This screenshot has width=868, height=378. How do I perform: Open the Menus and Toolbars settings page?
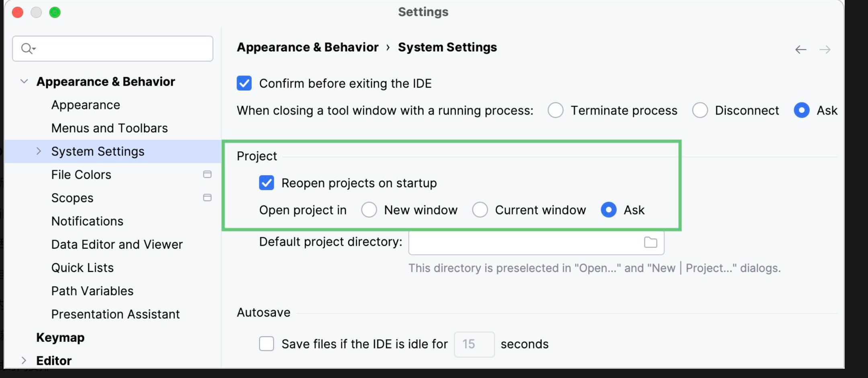pyautogui.click(x=109, y=128)
